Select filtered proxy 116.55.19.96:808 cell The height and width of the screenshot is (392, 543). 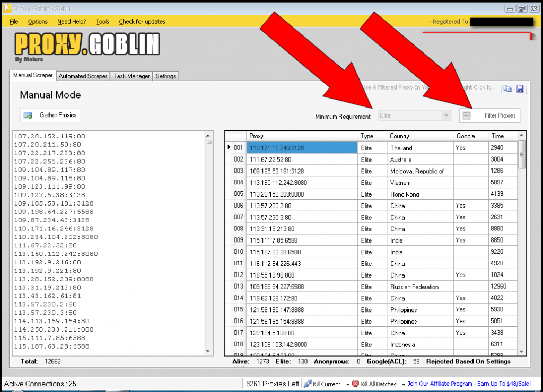[302, 275]
